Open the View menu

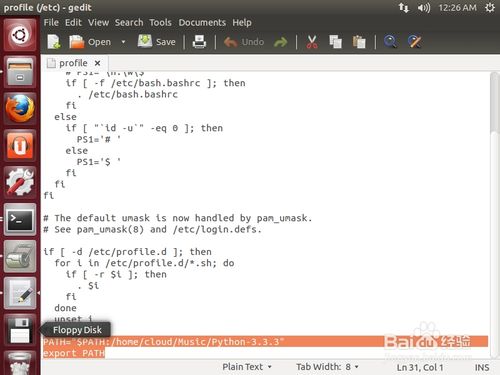pos(98,23)
